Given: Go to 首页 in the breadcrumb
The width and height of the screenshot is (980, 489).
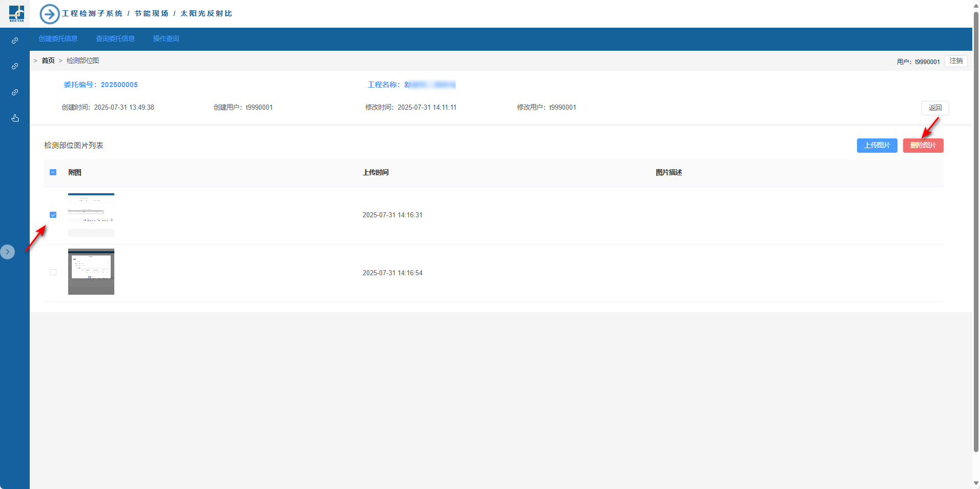Looking at the screenshot, I should [x=48, y=60].
